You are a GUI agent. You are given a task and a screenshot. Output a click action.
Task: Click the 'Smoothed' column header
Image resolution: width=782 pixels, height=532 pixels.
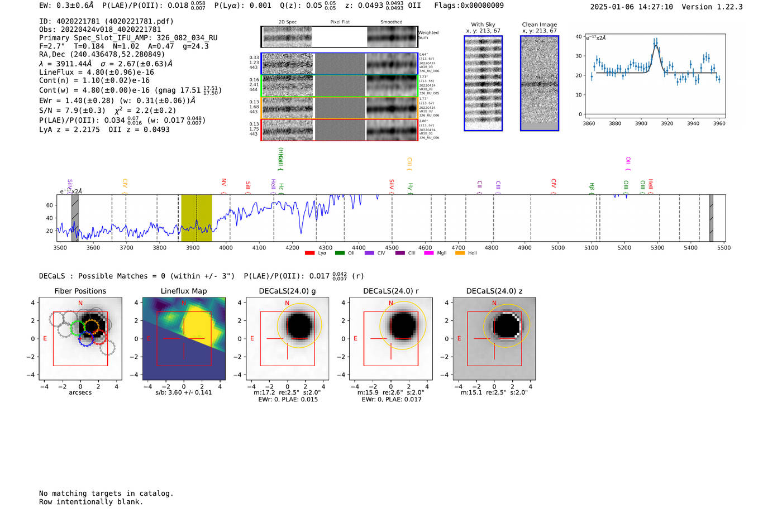(x=392, y=22)
